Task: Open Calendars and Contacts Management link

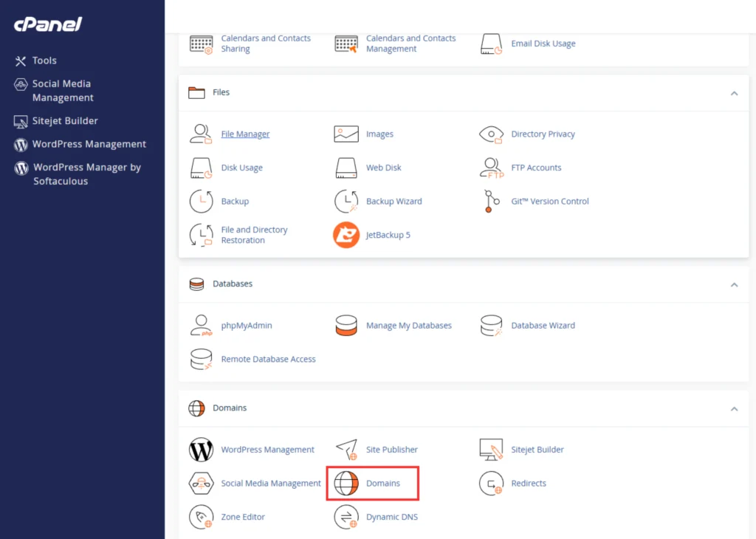Action: pos(410,44)
